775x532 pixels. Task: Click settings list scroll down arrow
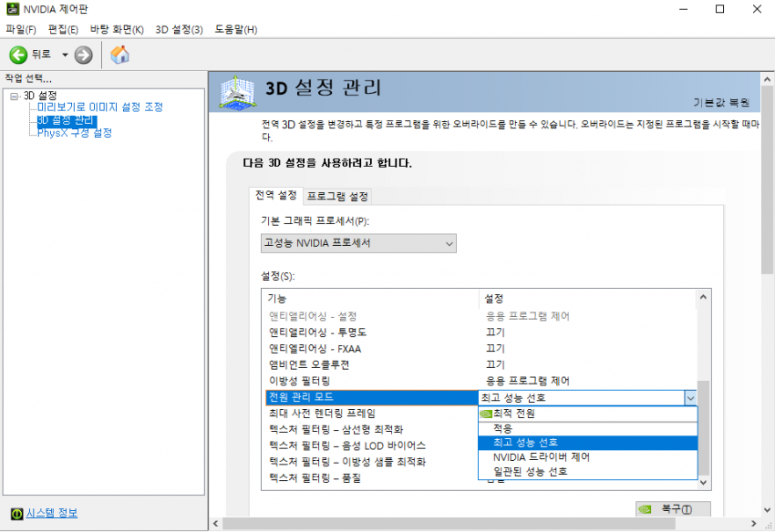point(703,483)
